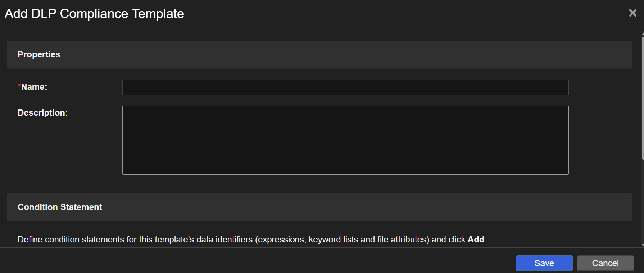Click the scrollbar down arrow
Screen dimensions: 644x273
click(643, 245)
